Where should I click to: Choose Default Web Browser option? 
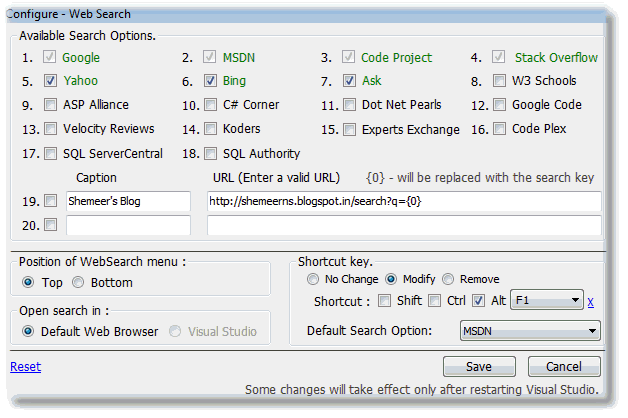click(x=28, y=331)
